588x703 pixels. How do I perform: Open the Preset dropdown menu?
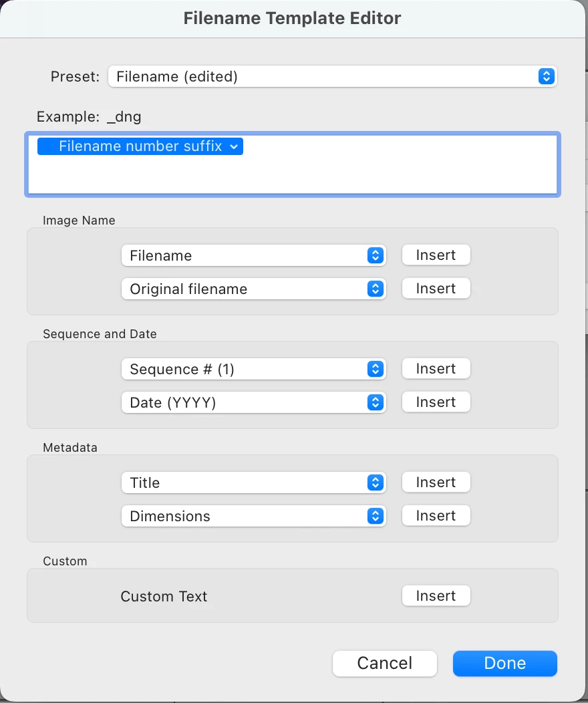(x=332, y=76)
